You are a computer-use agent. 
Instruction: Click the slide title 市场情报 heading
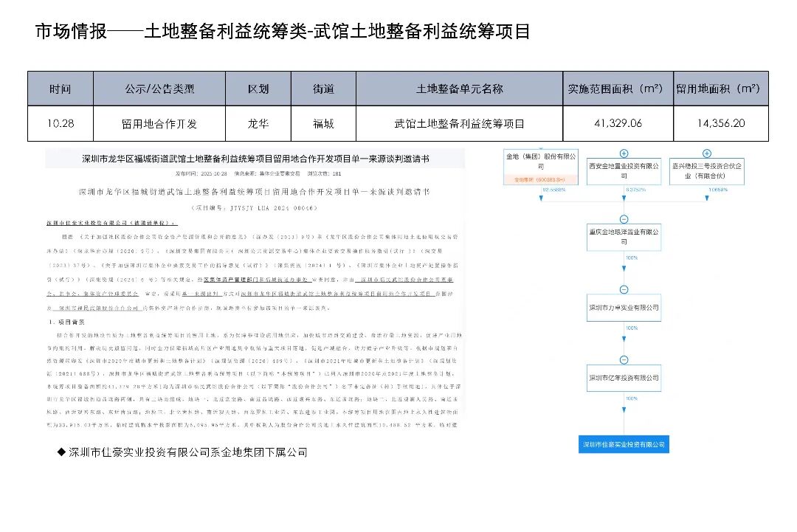pyautogui.click(x=283, y=32)
